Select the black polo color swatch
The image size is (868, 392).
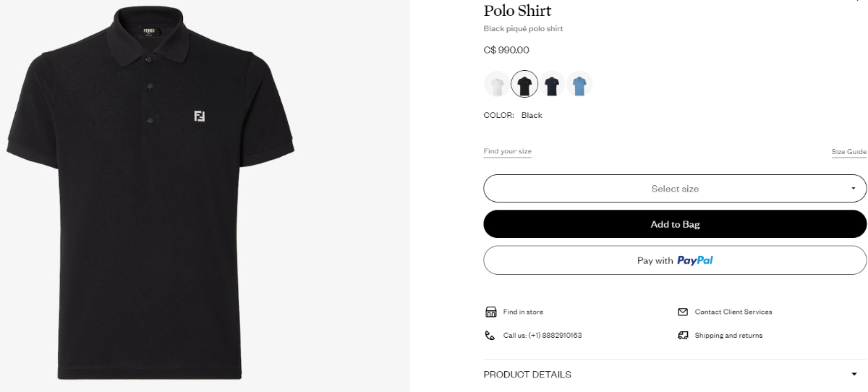click(x=524, y=85)
